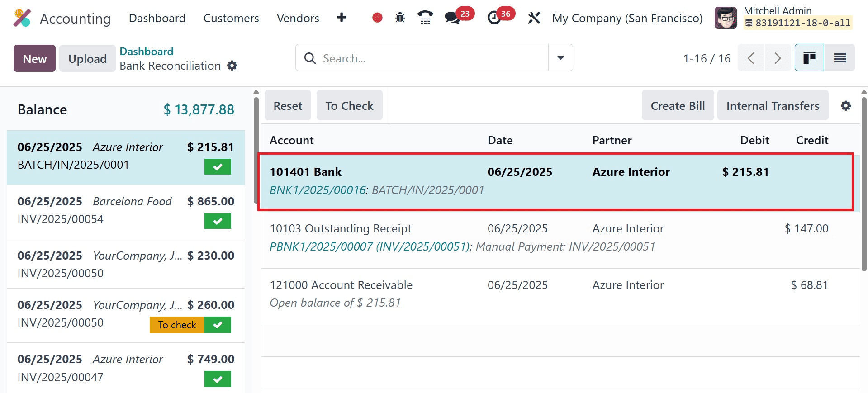Click the Bank Reconciliation title text
The image size is (868, 393).
click(170, 66)
